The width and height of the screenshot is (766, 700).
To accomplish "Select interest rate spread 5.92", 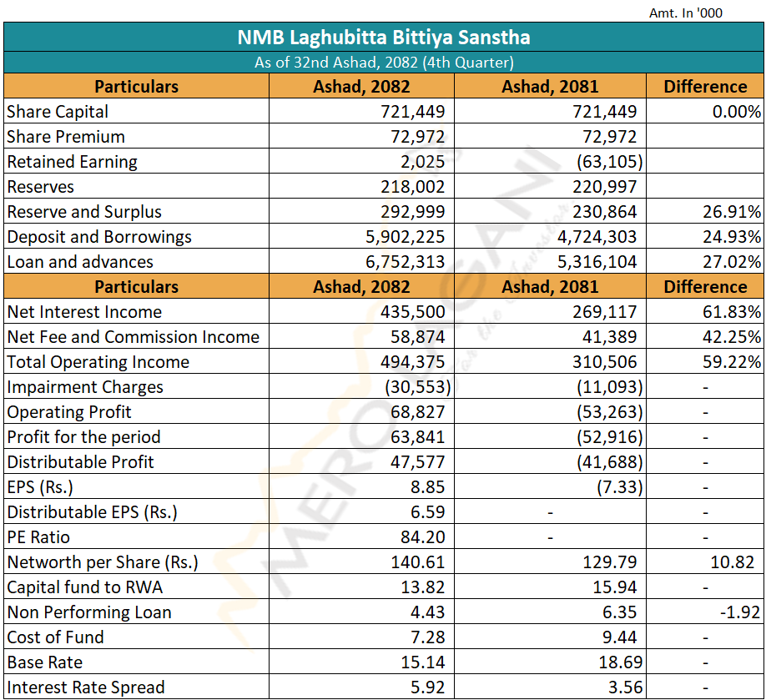I will 427,687.
